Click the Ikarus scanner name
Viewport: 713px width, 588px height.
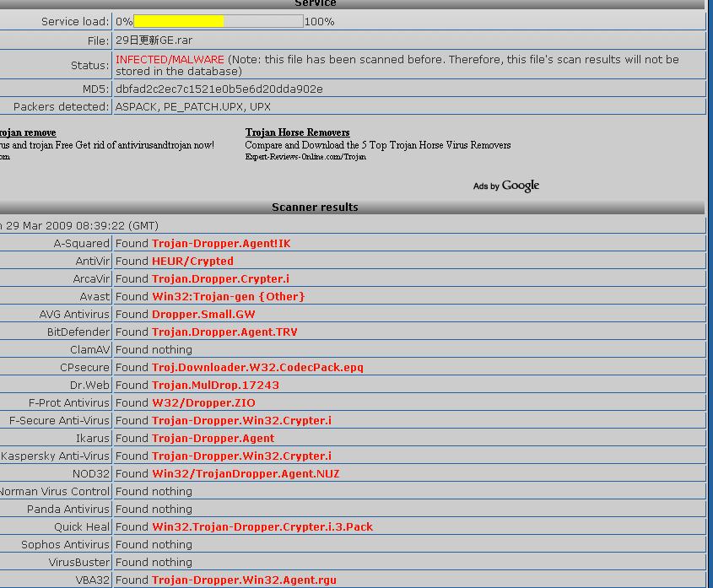point(93,439)
